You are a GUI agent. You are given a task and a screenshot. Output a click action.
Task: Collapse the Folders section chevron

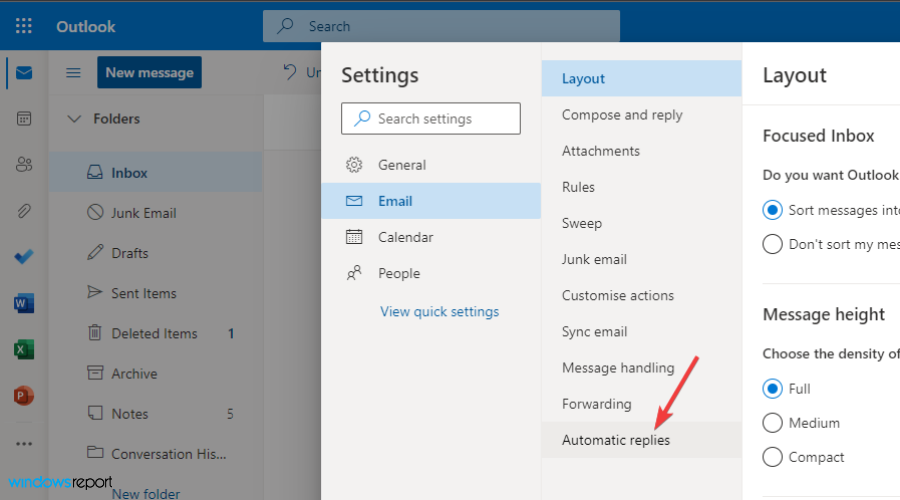(x=73, y=119)
